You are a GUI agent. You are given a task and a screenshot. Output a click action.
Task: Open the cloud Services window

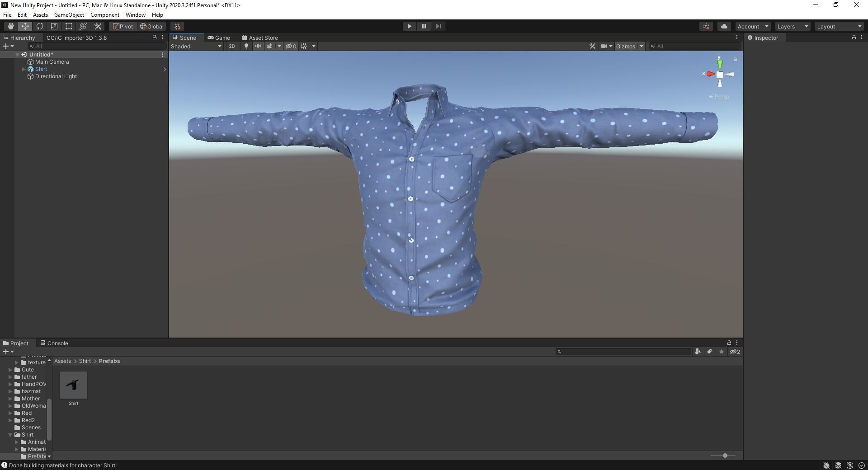724,26
